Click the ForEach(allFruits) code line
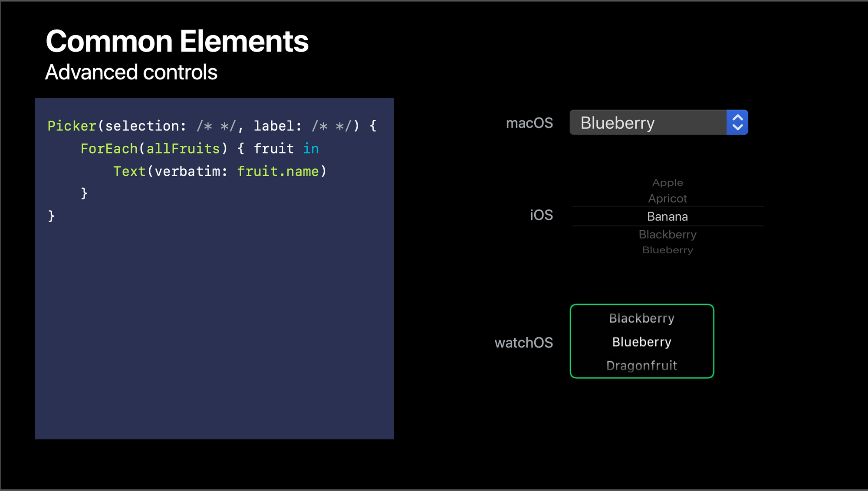Viewport: 868px width, 491px height. 200,149
